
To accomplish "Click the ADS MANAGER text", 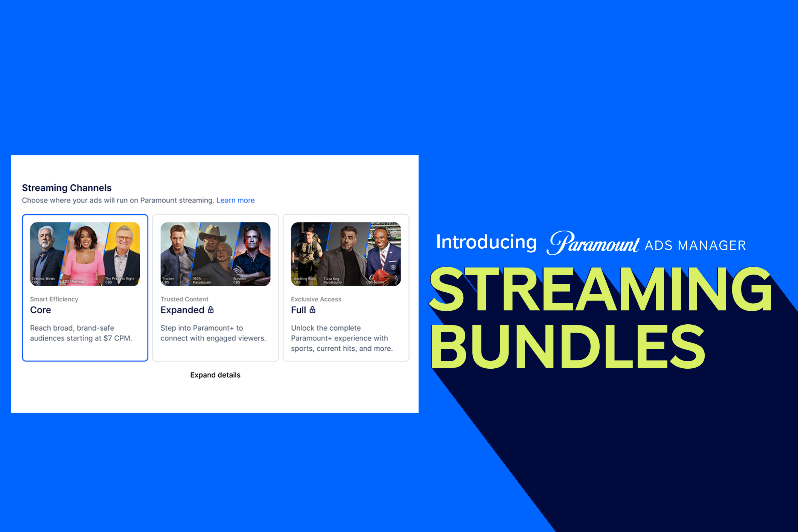I will [695, 245].
